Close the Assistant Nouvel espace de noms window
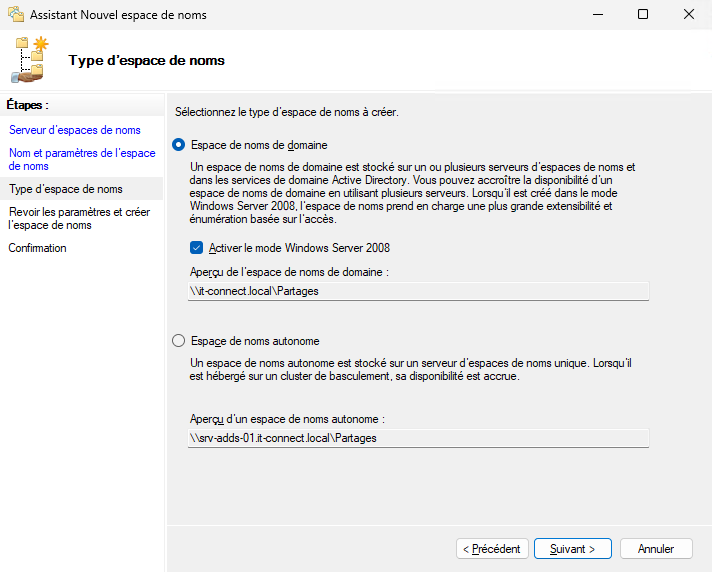Image resolution: width=712 pixels, height=572 pixels. pyautogui.click(x=689, y=15)
